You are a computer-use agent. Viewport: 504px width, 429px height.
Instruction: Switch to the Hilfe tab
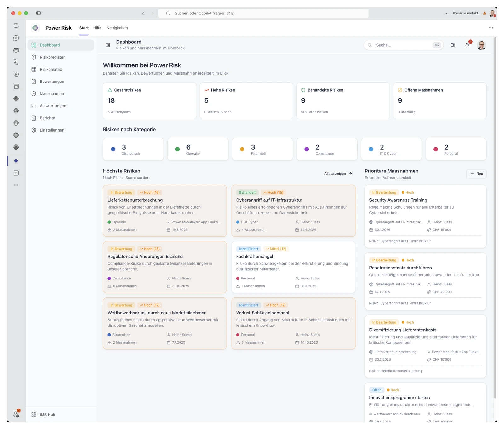tap(97, 28)
